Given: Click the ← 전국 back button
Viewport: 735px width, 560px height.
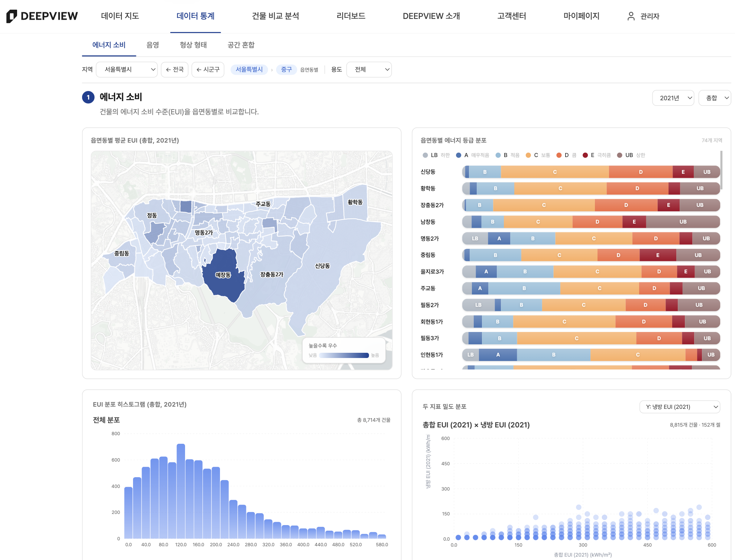Looking at the screenshot, I should click(175, 69).
